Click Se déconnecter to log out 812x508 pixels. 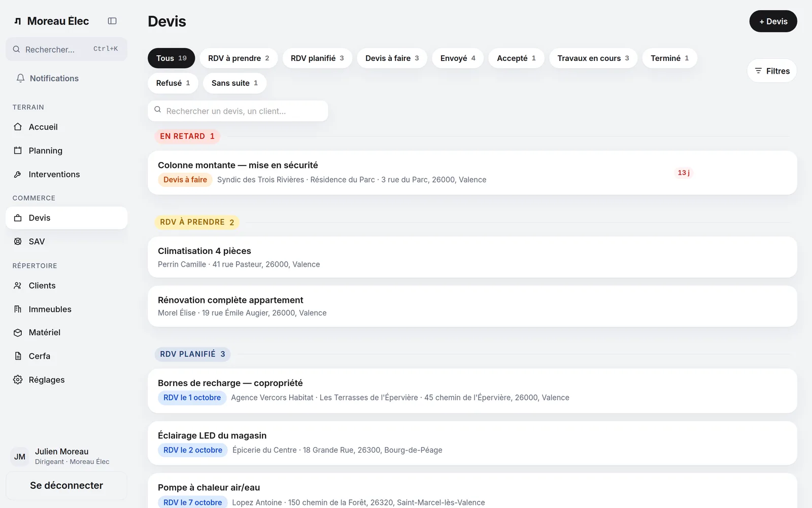coord(66,485)
